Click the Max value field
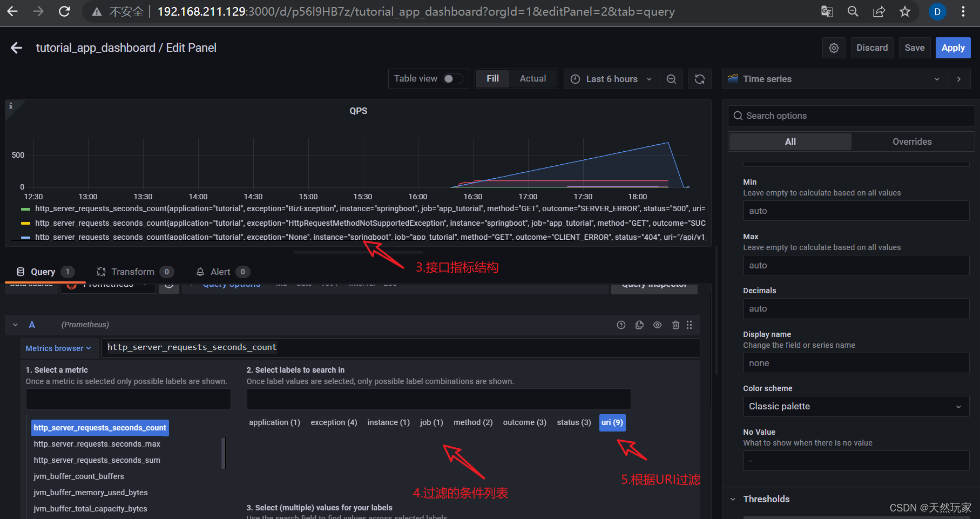 point(856,265)
